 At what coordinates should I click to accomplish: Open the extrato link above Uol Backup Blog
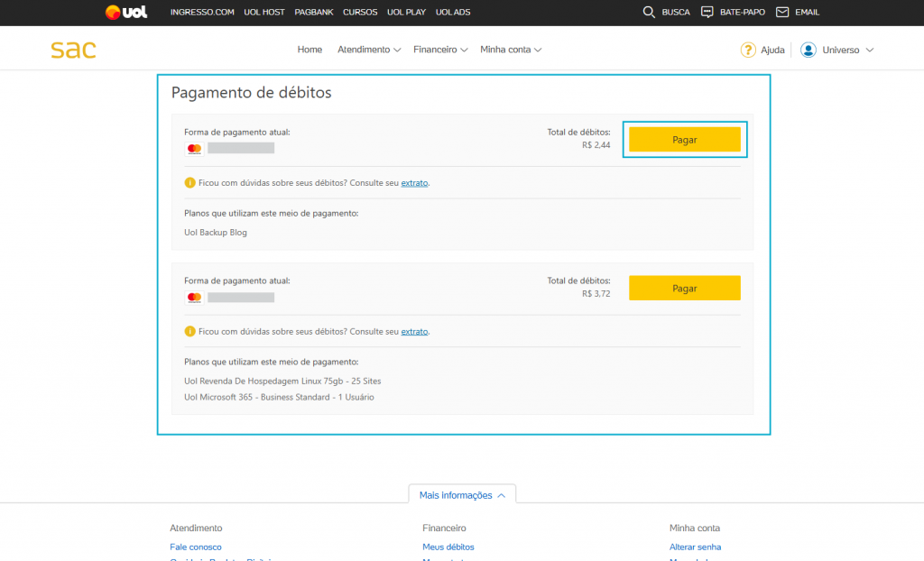[414, 183]
